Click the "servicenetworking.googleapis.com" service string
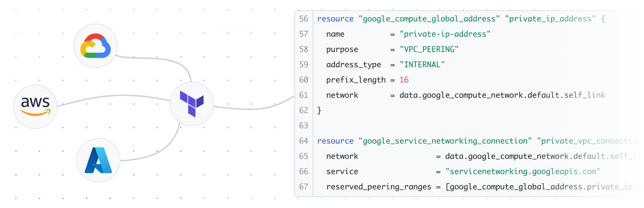644x208 pixels. (523, 171)
